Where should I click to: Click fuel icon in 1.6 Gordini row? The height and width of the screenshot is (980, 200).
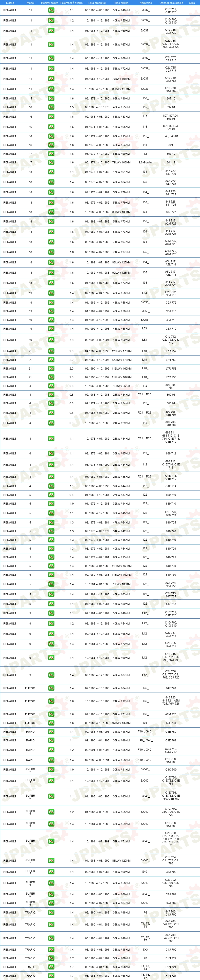tap(51, 162)
